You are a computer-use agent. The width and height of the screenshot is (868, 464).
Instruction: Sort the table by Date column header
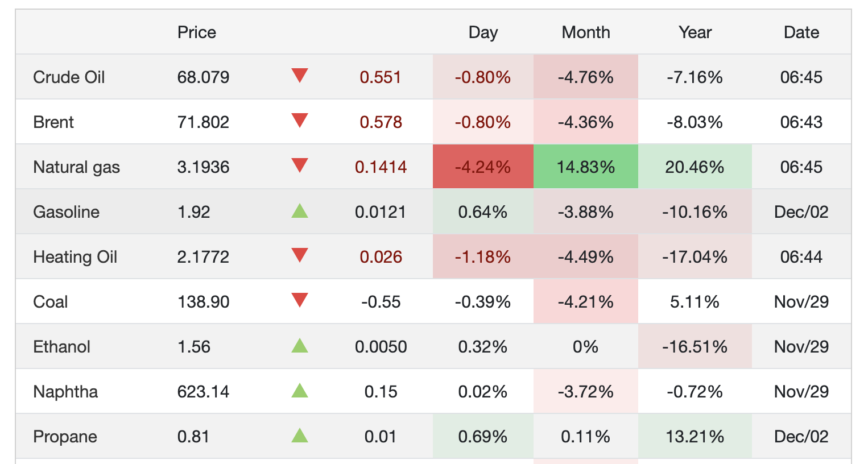(801, 32)
